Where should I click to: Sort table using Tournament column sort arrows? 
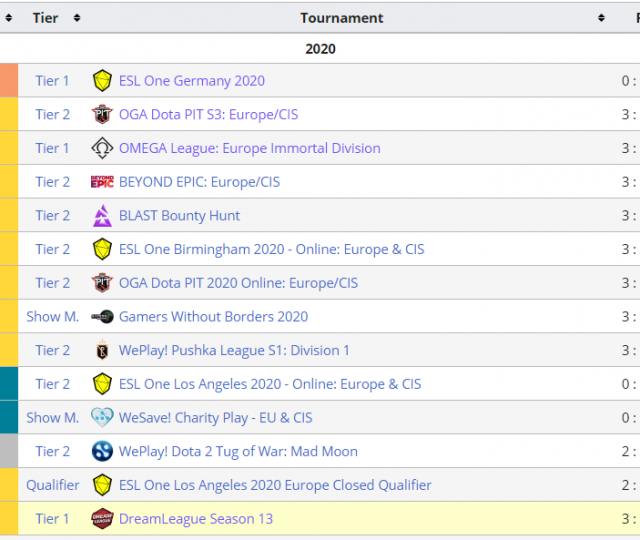point(601,18)
